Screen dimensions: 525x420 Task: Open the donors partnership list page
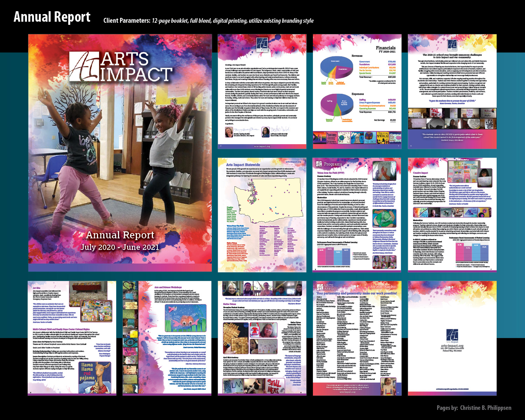(x=357, y=338)
